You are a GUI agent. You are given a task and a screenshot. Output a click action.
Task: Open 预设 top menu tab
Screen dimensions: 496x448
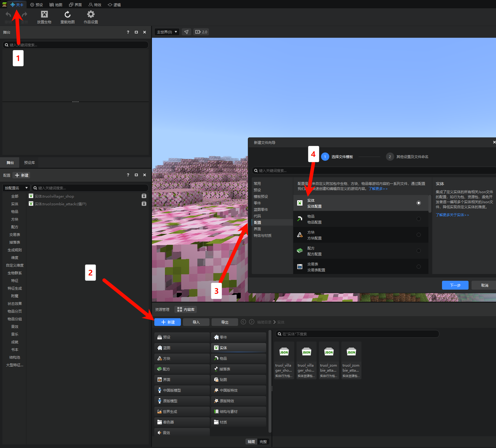coord(37,5)
